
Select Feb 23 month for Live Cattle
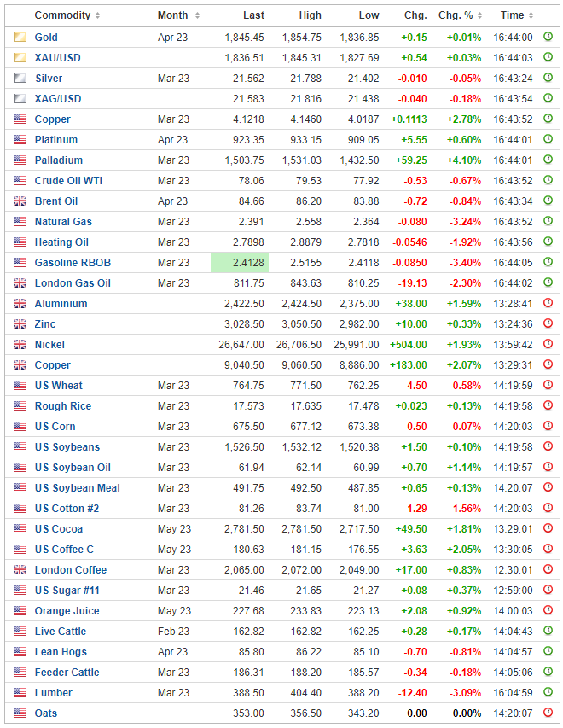[x=173, y=632]
